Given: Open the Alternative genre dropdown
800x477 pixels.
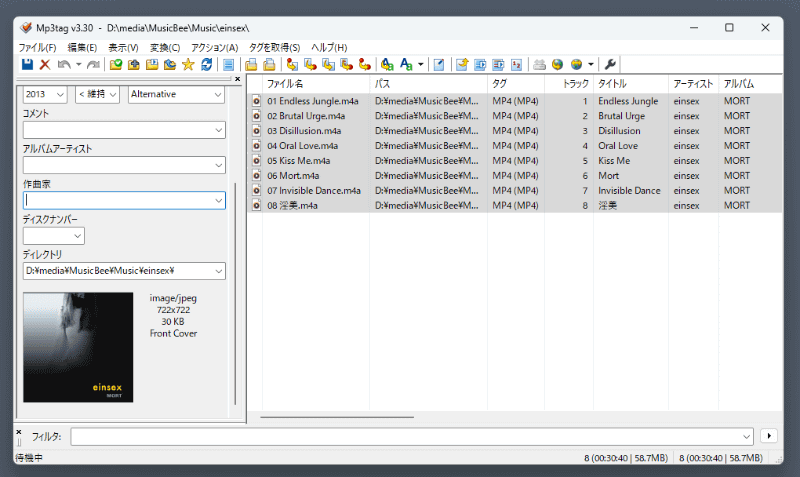Looking at the screenshot, I should tap(218, 94).
